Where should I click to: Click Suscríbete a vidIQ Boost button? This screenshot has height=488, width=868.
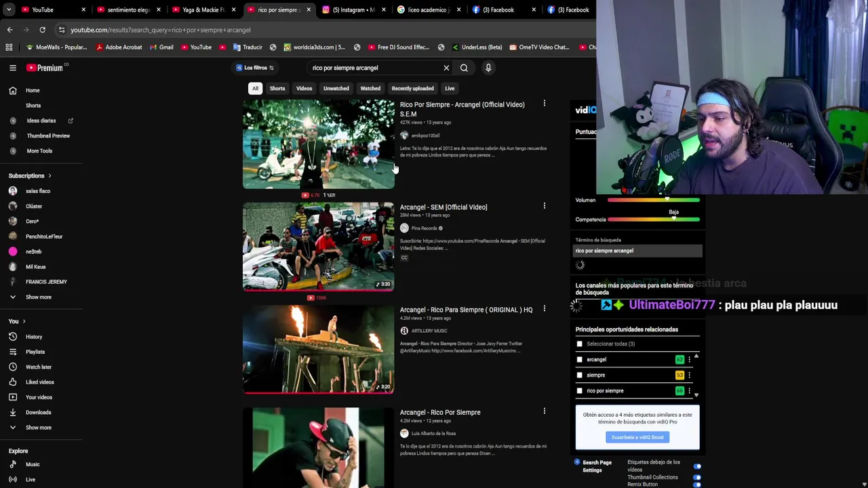pos(637,437)
